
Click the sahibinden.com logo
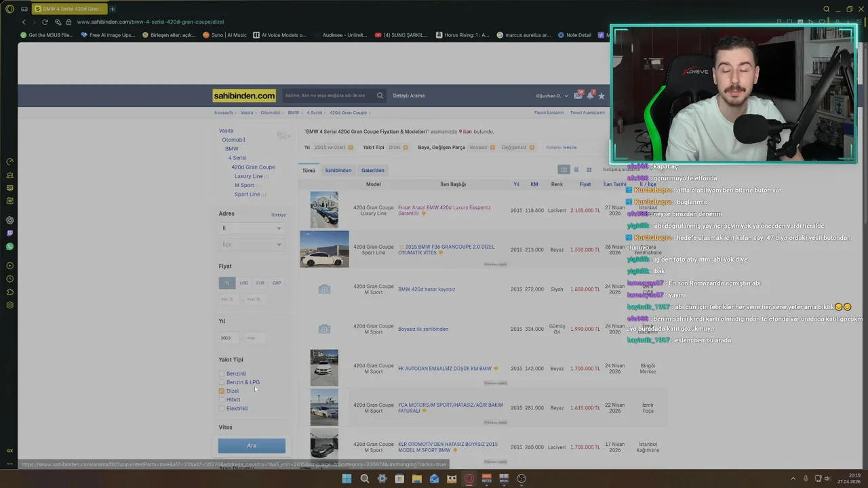[x=244, y=96]
